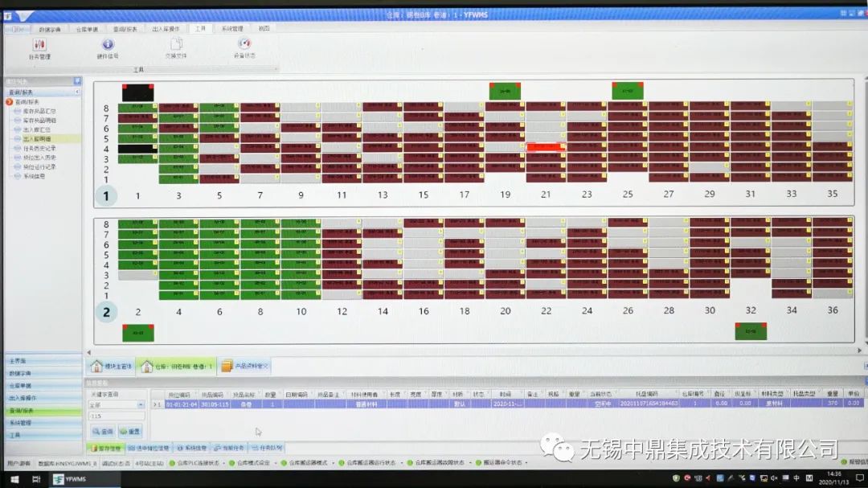Open the 任务管理 tool icon
The width and height of the screenshot is (868, 488).
39,45
